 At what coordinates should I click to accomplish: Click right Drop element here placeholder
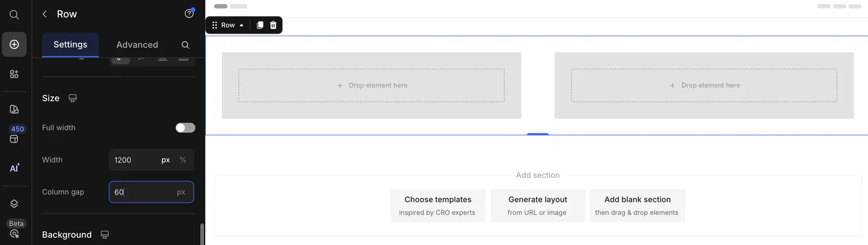click(x=704, y=86)
